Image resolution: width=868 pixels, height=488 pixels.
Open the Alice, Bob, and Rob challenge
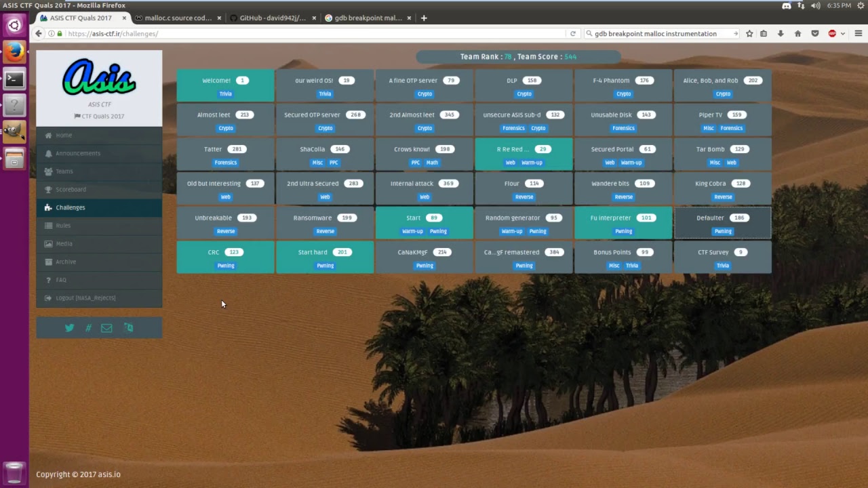point(723,86)
